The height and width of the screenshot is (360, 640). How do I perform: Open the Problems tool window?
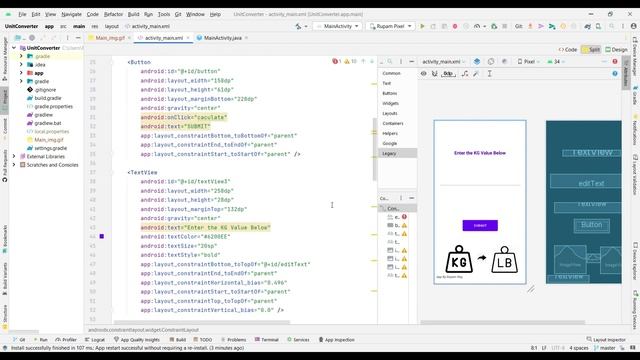click(x=233, y=340)
